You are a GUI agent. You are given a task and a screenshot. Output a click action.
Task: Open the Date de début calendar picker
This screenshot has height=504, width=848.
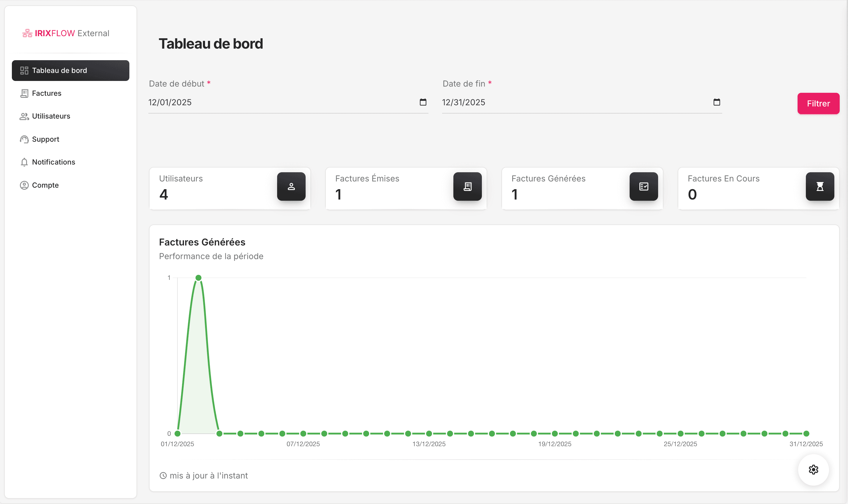423,102
